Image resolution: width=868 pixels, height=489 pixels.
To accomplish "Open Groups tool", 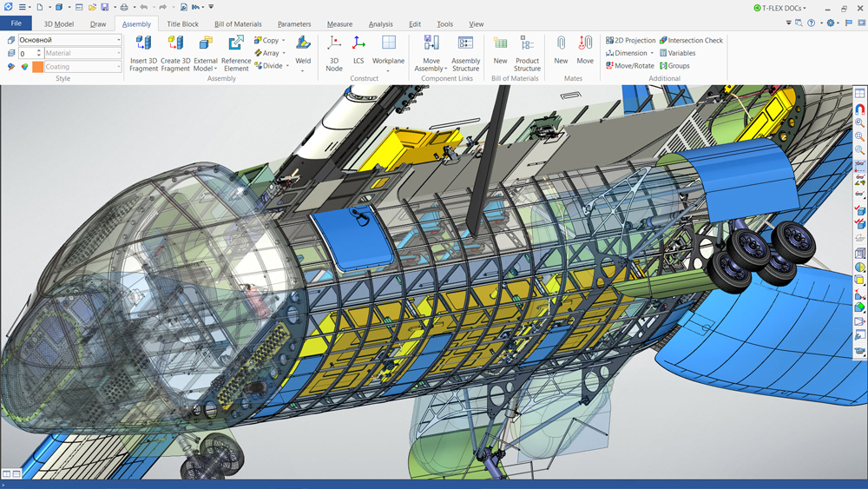I will (x=674, y=66).
